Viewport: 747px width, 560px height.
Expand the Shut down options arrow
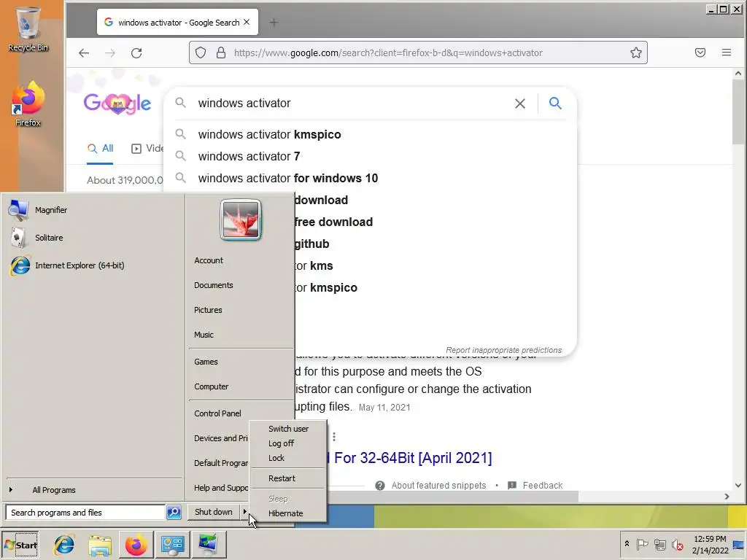pyautogui.click(x=244, y=512)
